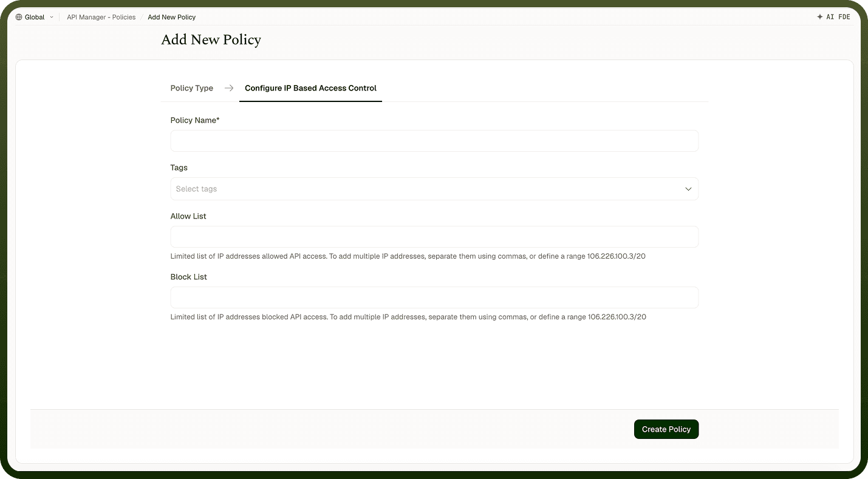
Task: Click the FDE label in header
Action: click(x=844, y=17)
